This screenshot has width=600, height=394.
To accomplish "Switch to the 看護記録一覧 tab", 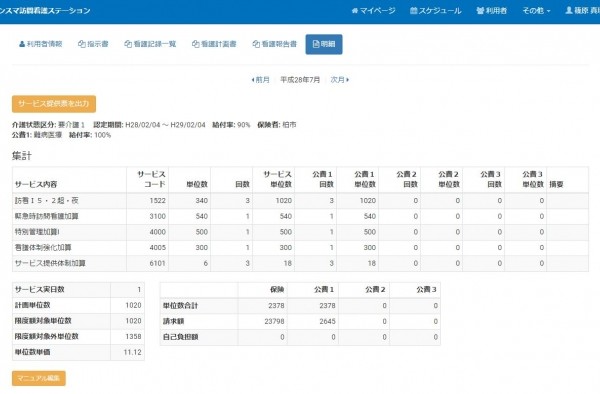I will click(x=150, y=44).
